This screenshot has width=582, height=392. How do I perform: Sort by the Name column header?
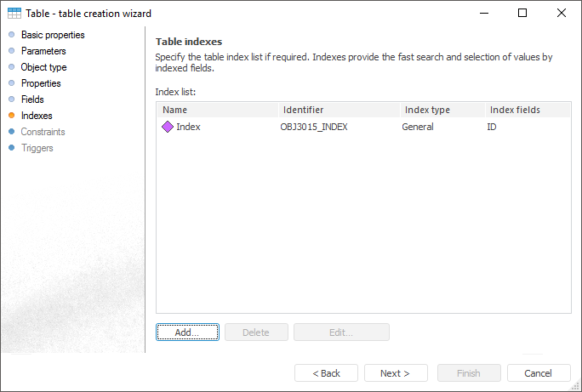tap(217, 110)
